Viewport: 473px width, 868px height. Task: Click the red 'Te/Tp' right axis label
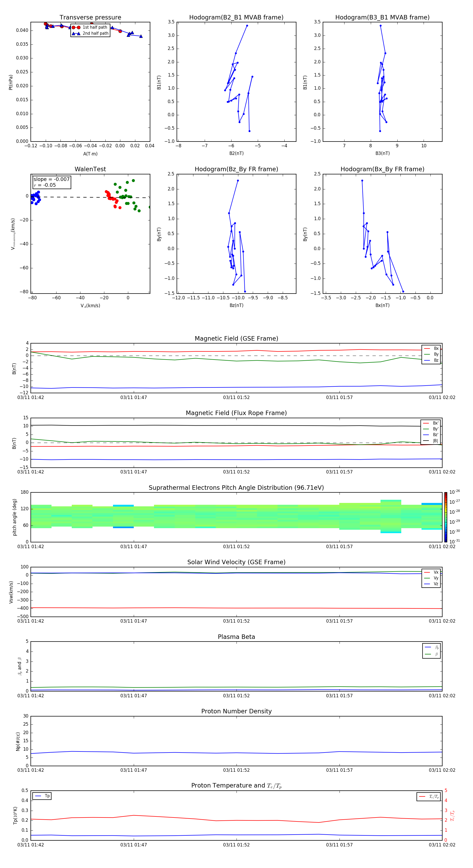453,815
